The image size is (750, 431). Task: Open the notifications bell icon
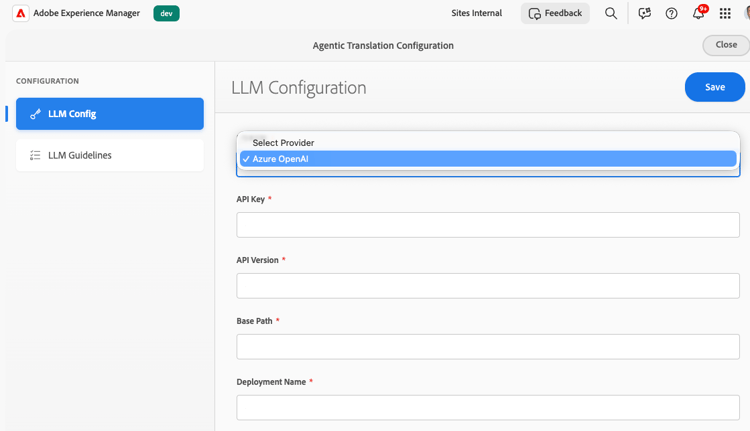(699, 13)
